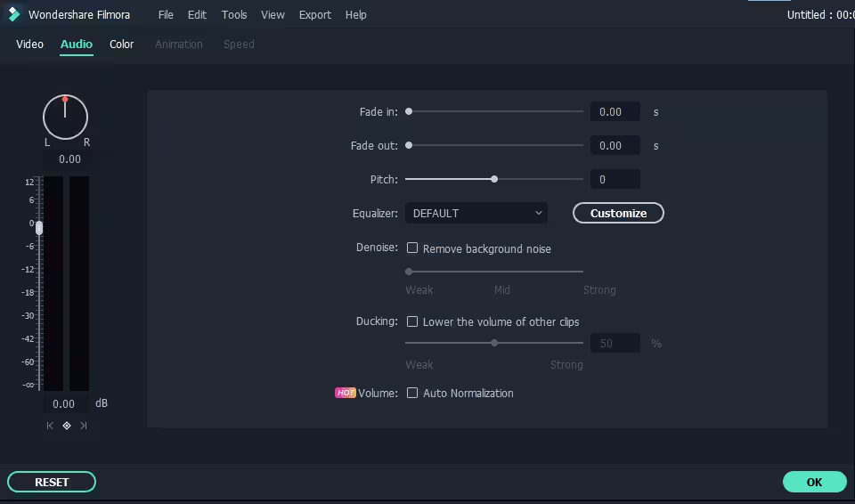Go to next volume keyframe
The height and width of the screenshot is (504, 855).
pos(83,426)
